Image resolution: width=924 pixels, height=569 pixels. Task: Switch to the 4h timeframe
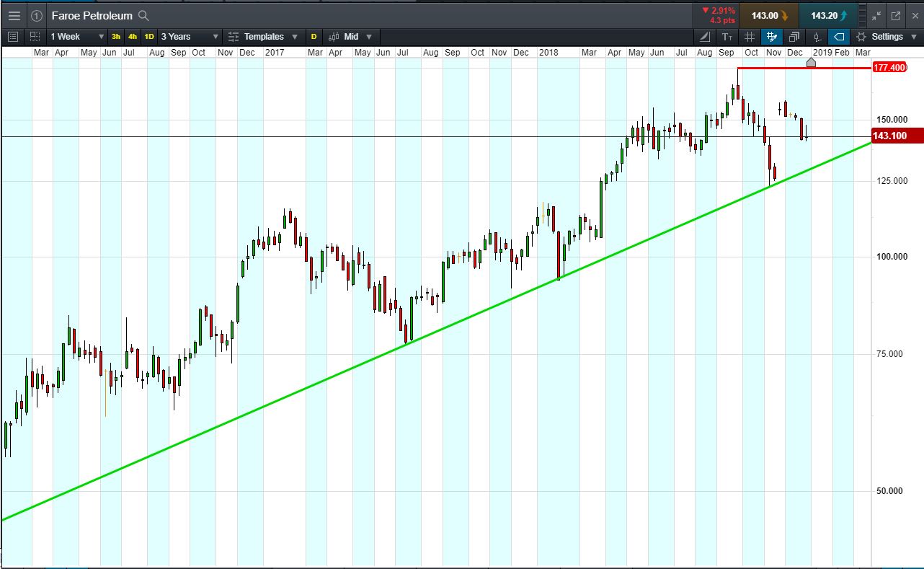[133, 37]
